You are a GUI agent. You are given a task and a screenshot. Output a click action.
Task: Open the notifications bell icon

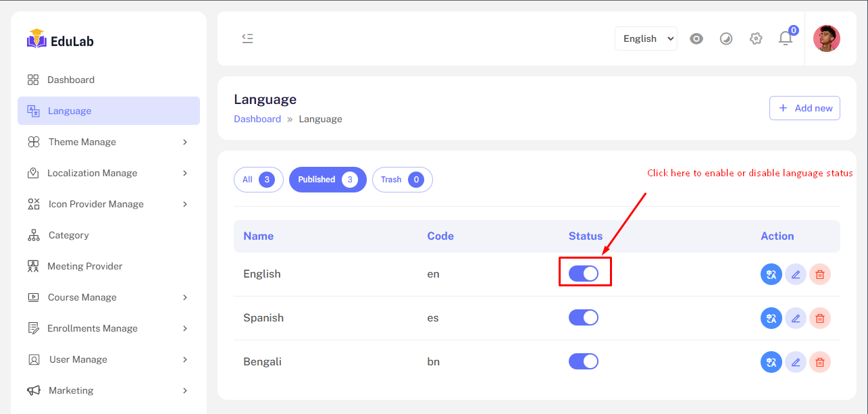click(x=785, y=38)
